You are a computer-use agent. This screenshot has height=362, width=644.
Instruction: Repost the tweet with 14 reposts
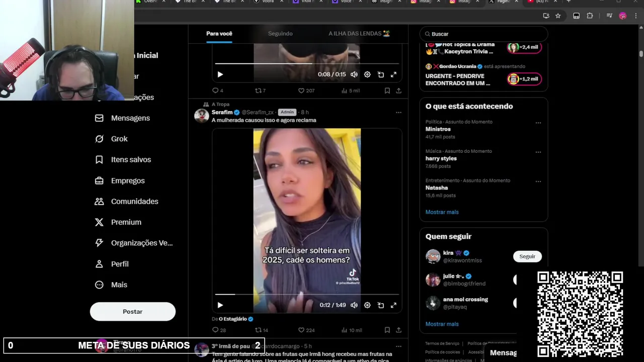click(x=262, y=330)
